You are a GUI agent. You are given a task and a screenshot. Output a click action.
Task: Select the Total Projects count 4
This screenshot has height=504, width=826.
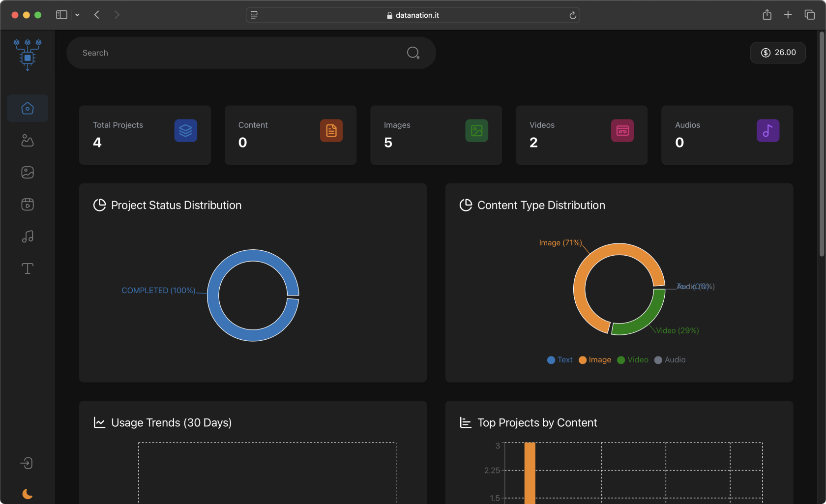[97, 143]
